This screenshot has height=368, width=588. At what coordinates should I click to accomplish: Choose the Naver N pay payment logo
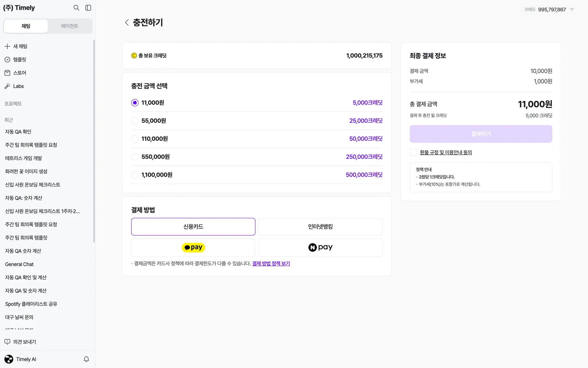click(x=320, y=248)
